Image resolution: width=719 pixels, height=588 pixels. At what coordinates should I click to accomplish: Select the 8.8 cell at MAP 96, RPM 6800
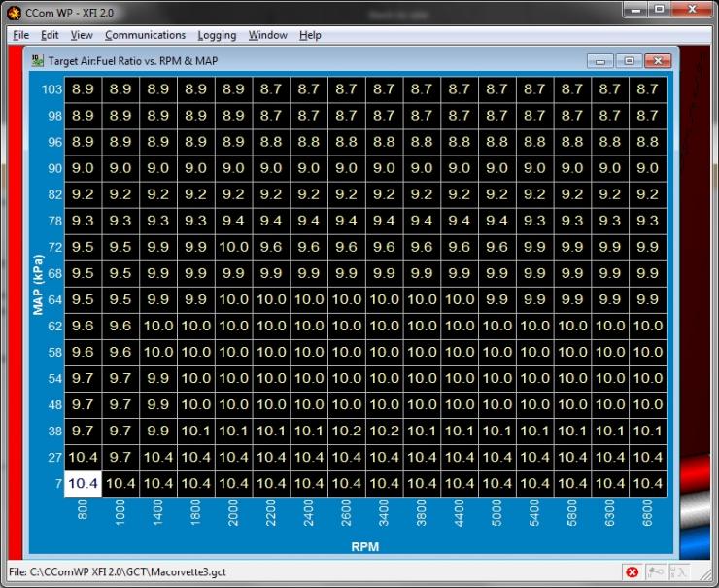coord(647,142)
